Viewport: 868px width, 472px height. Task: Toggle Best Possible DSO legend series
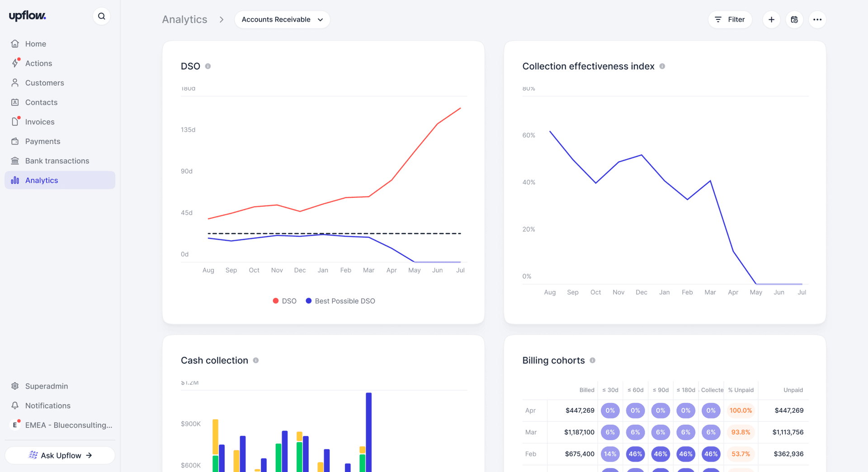point(340,301)
